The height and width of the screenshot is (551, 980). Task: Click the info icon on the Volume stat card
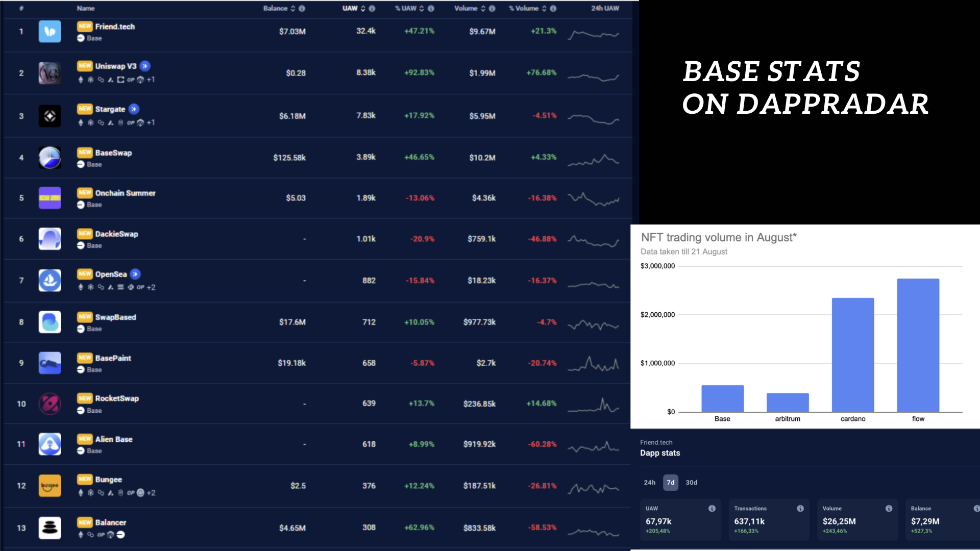pos(889,508)
